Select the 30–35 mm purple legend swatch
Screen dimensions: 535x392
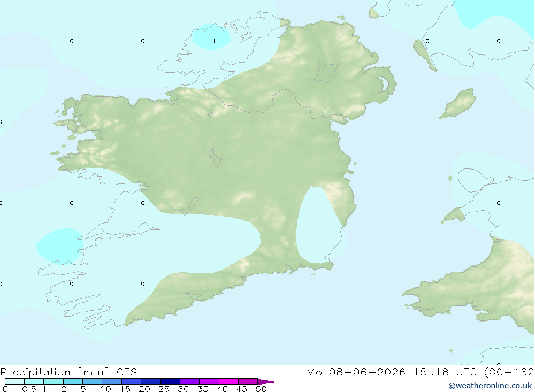tap(189, 381)
